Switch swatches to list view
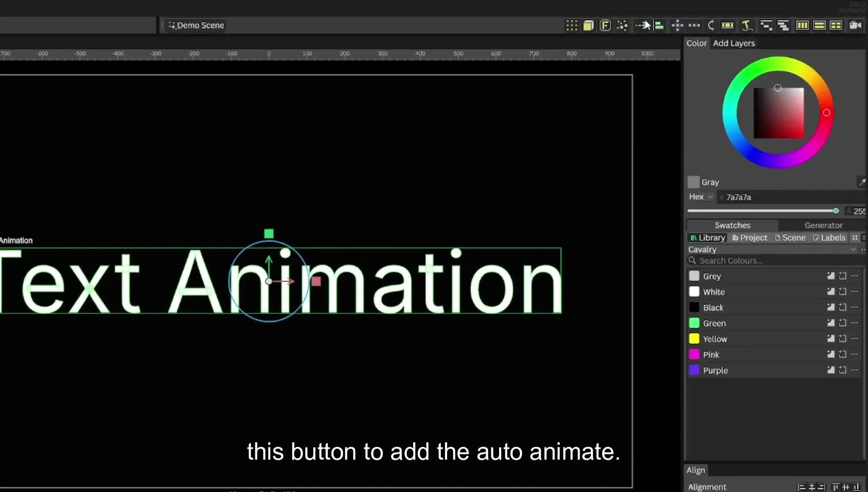868x492 pixels. [x=864, y=237]
